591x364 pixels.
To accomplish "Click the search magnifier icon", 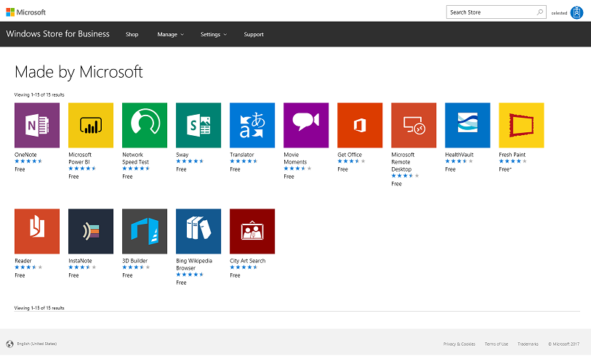I will pos(539,12).
